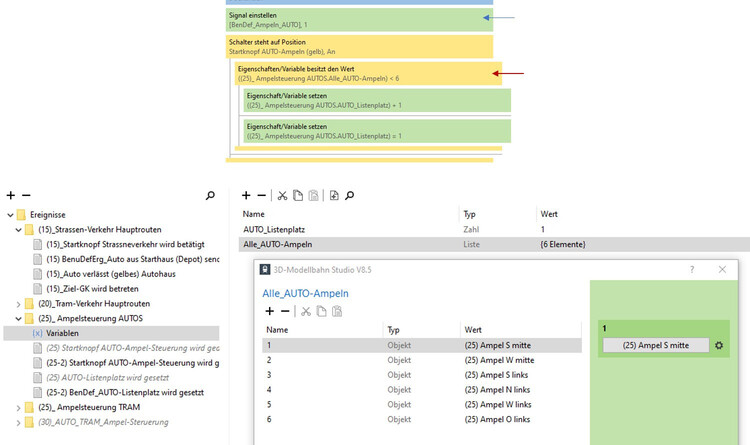
Task: Click the help question mark in dialog title bar
Action: (692, 269)
